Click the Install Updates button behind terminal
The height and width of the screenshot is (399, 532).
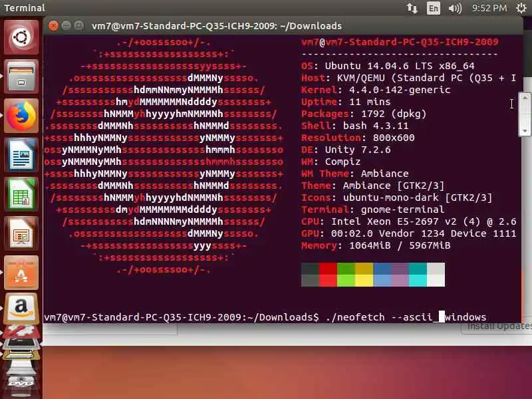[x=497, y=327]
